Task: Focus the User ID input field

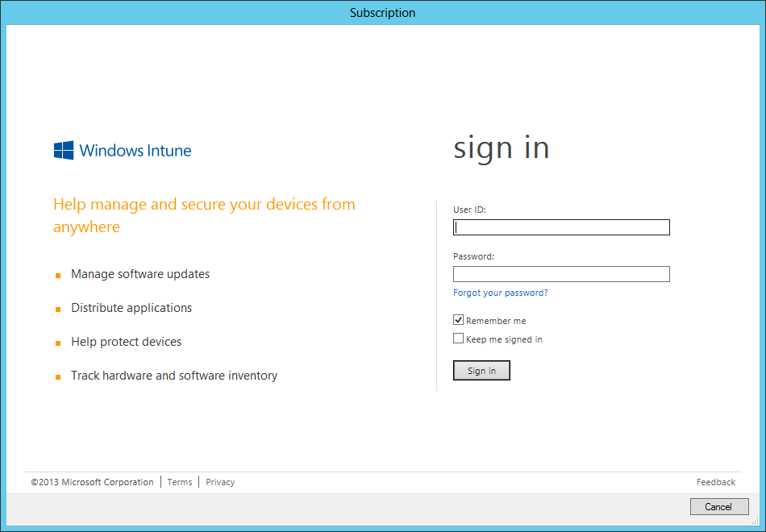Action: point(561,227)
